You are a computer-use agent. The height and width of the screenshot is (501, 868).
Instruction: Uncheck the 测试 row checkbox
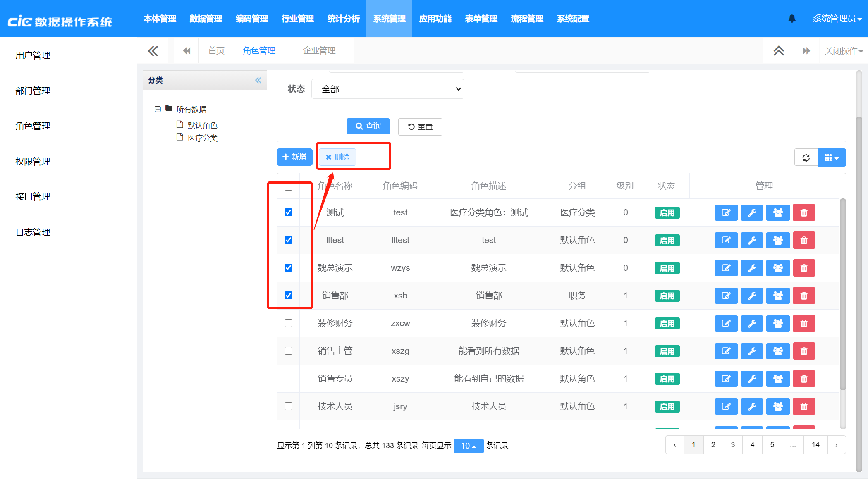tap(288, 212)
